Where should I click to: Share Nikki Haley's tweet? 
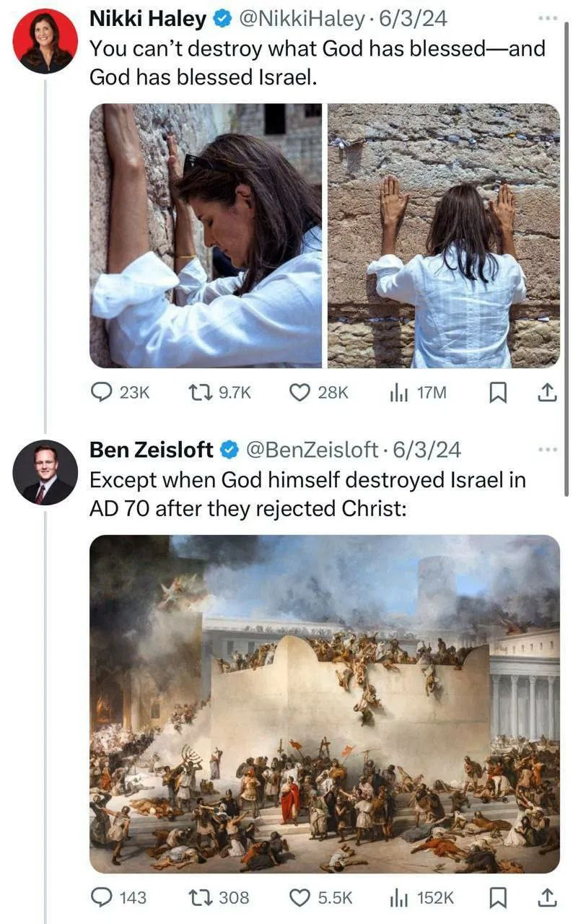tap(548, 392)
